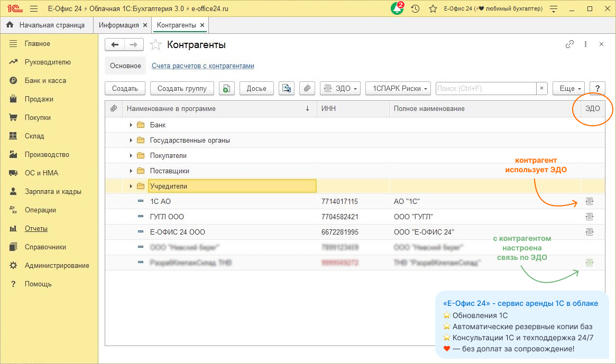Viewport: 616px width, 364px height.
Task: Open the ЭДО dropdown menu
Action: click(340, 88)
